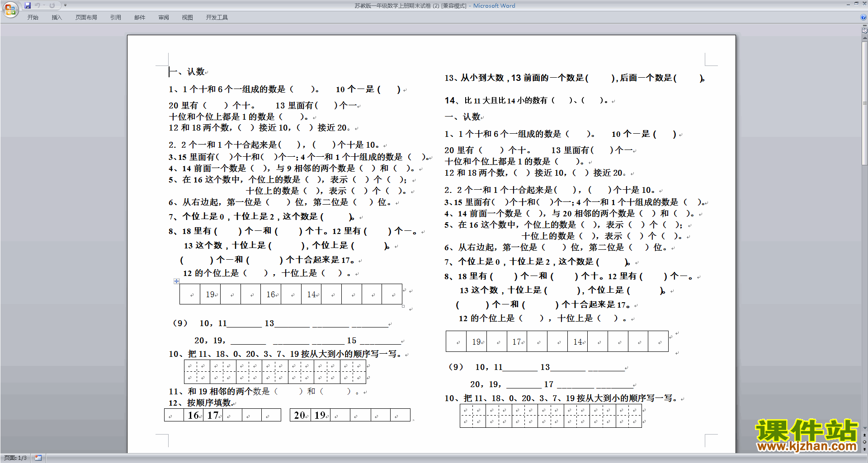Screen dimensions: 868x463
Task: Select the table using its move handle
Action: [176, 281]
